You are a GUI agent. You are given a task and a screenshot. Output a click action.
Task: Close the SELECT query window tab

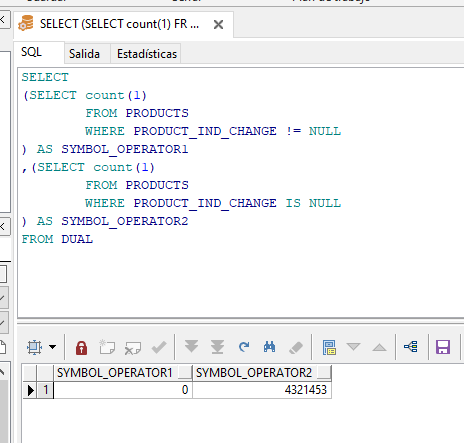[x=218, y=24]
